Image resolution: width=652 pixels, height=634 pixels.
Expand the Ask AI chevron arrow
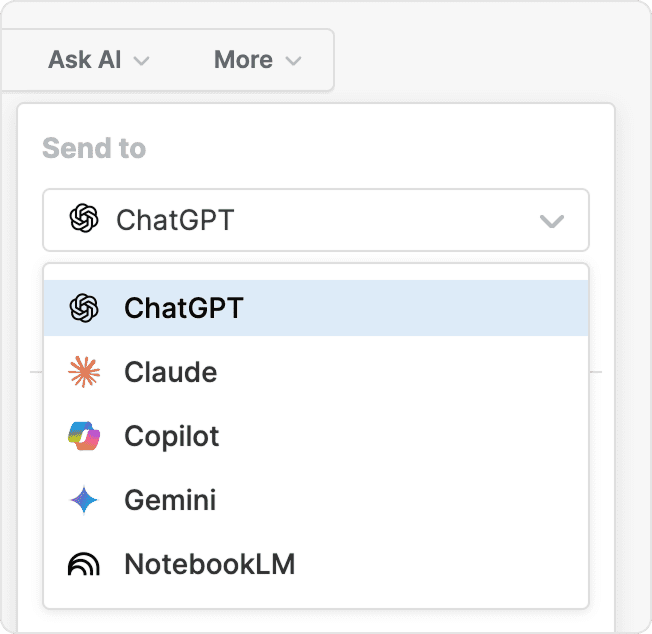pyautogui.click(x=142, y=61)
